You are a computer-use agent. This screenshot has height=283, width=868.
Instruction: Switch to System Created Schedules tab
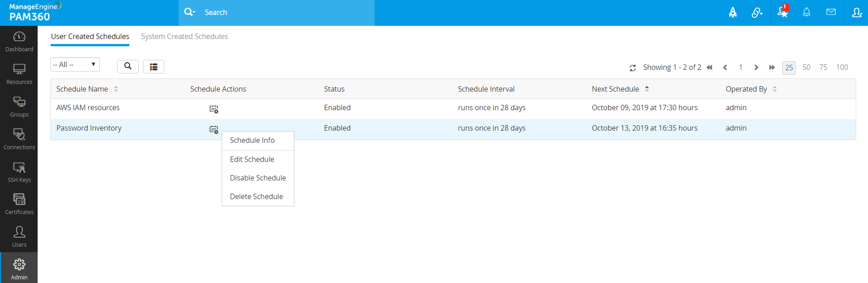click(185, 36)
